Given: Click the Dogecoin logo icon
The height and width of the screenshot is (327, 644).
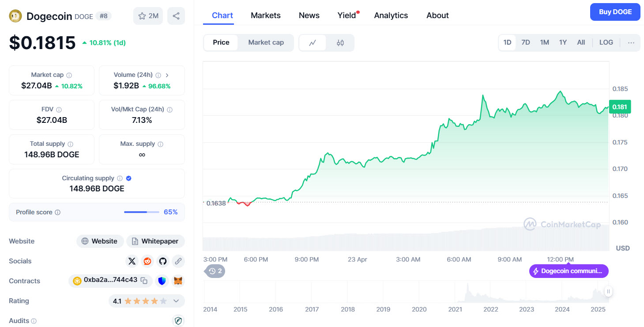Looking at the screenshot, I should point(15,16).
